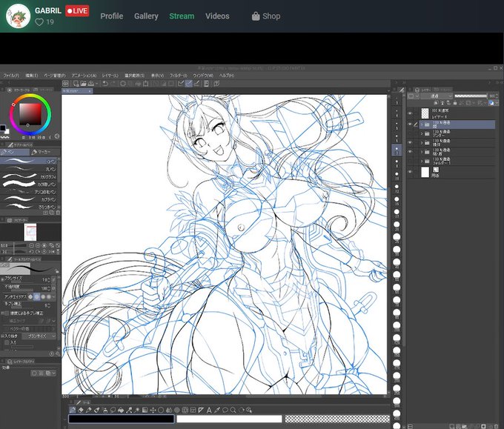This screenshot has width=504, height=429.
Task: Hide the selected folder layer with eye icon
Action: 410,124
